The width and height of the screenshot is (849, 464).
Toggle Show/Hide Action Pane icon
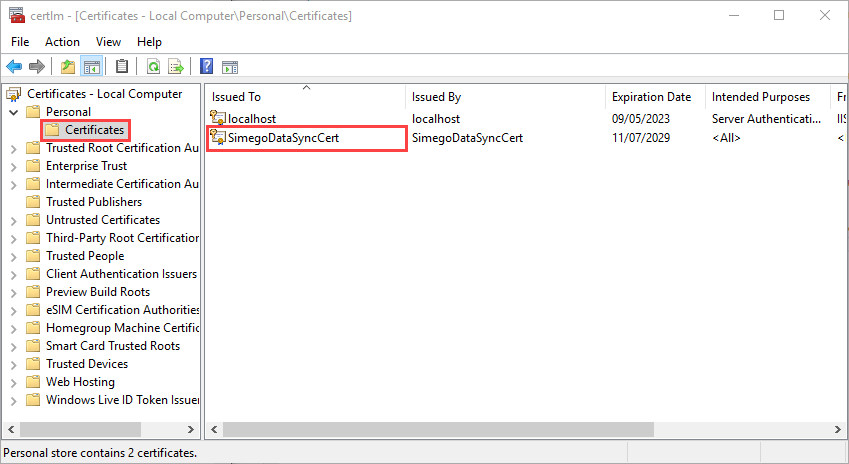pyautogui.click(x=230, y=67)
